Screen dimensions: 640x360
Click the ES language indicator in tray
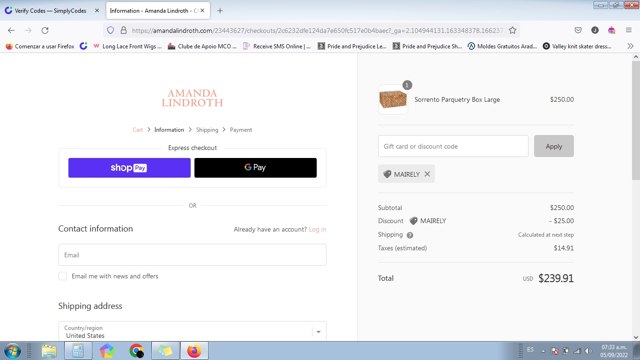(530, 350)
